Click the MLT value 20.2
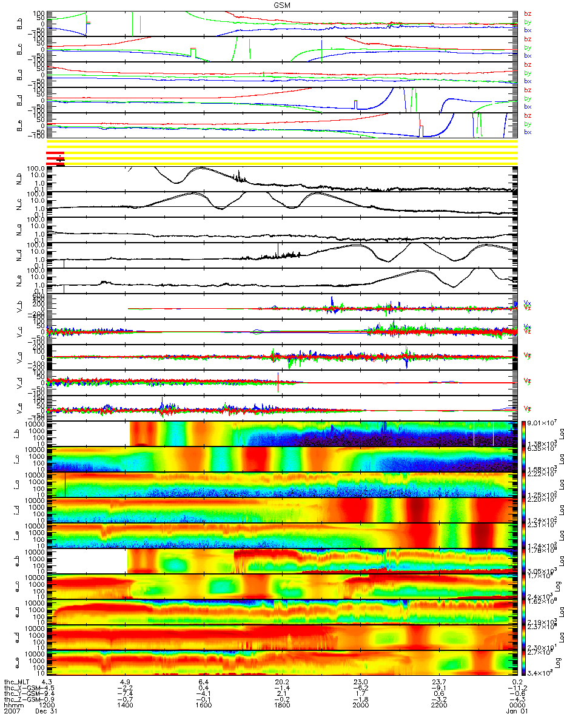Image resolution: width=564 pixels, height=728 pixels. click(282, 682)
